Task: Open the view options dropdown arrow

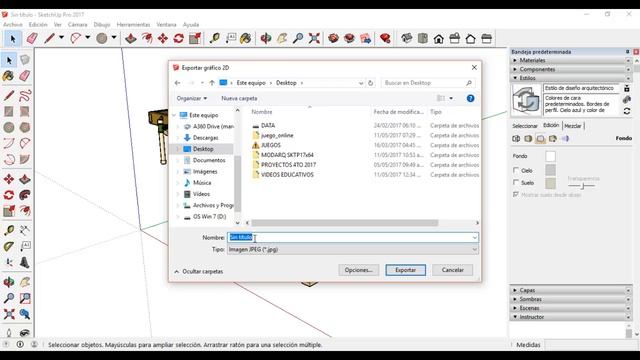Action: (x=451, y=98)
